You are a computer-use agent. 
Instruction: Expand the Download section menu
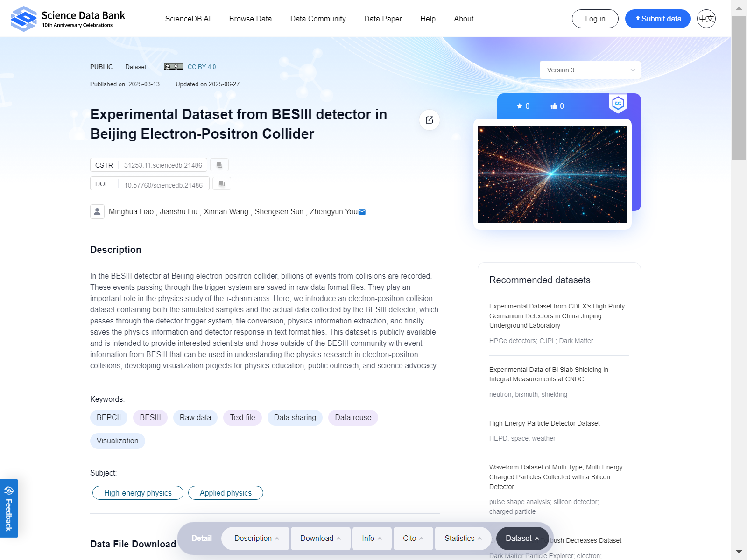tap(320, 538)
